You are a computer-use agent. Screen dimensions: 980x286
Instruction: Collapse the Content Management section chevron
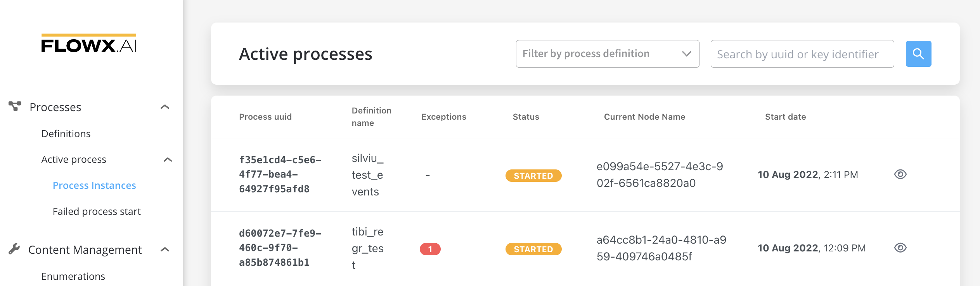pos(165,249)
